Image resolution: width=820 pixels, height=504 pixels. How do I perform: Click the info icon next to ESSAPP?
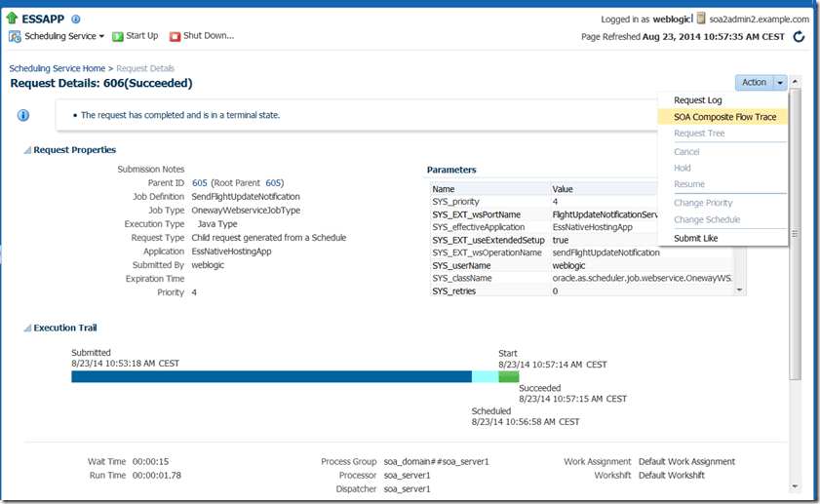click(x=76, y=19)
